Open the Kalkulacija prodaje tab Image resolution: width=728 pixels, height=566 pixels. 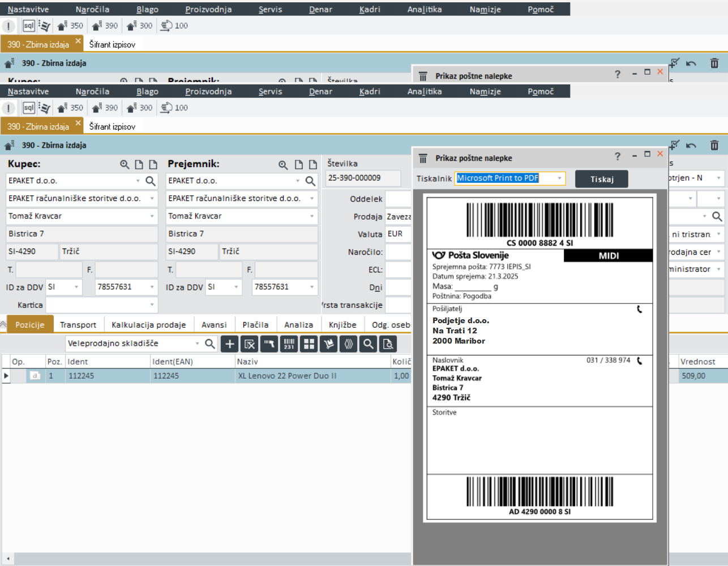[148, 325]
